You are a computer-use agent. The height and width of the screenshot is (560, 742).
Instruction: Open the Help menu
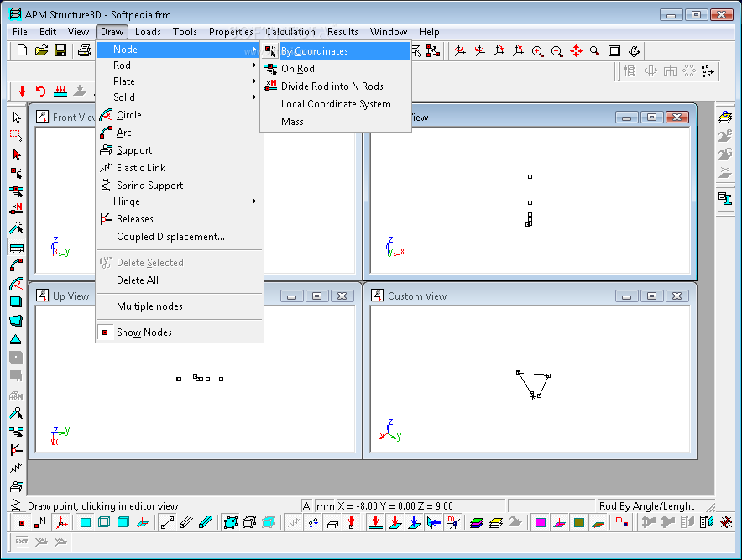point(429,32)
